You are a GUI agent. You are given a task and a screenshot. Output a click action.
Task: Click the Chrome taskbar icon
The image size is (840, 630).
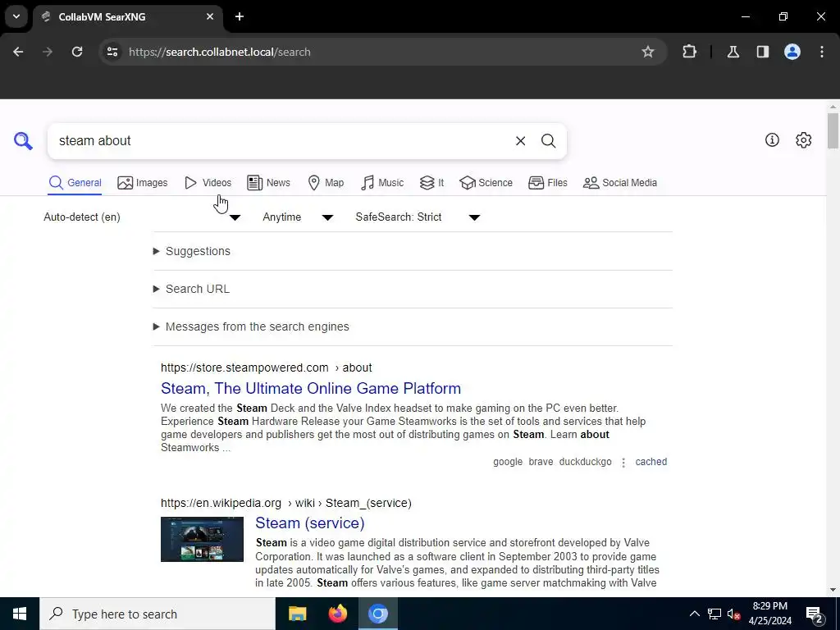coord(377,614)
